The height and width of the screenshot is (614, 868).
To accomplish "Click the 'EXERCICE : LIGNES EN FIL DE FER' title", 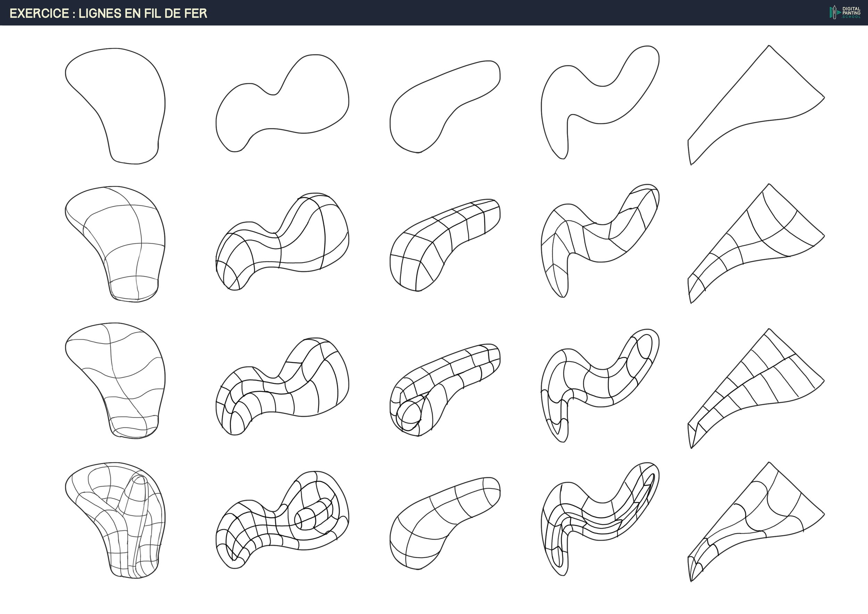I will [108, 14].
